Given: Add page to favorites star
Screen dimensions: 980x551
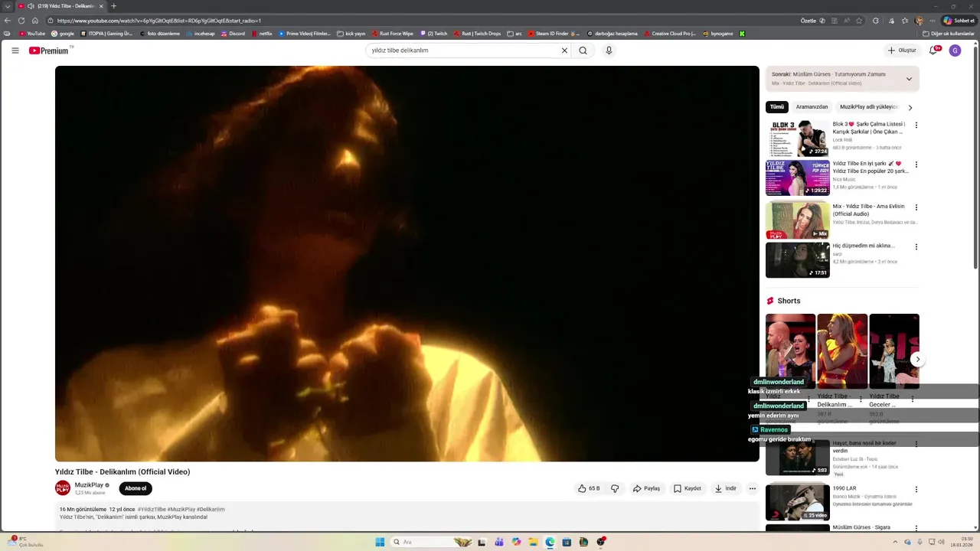Looking at the screenshot, I should (x=859, y=21).
